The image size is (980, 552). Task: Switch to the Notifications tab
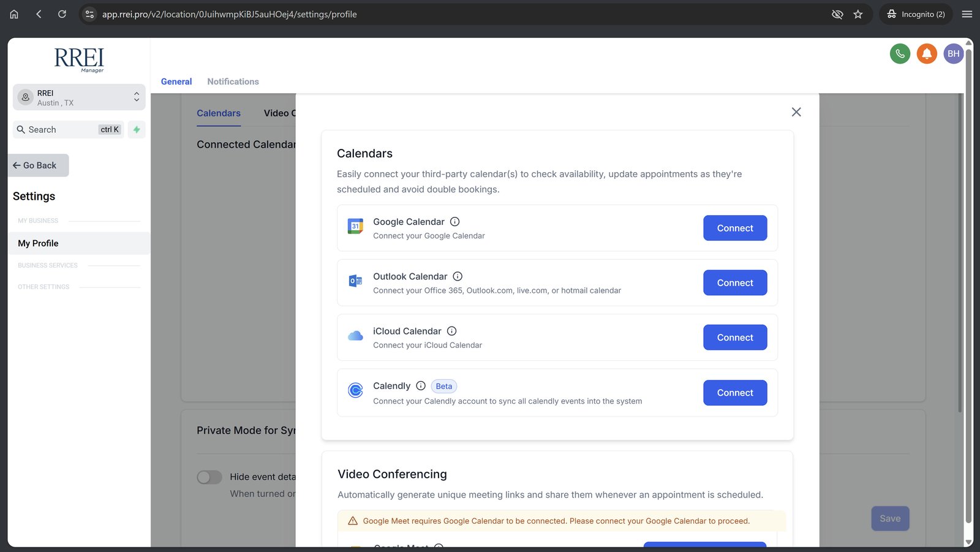(233, 81)
